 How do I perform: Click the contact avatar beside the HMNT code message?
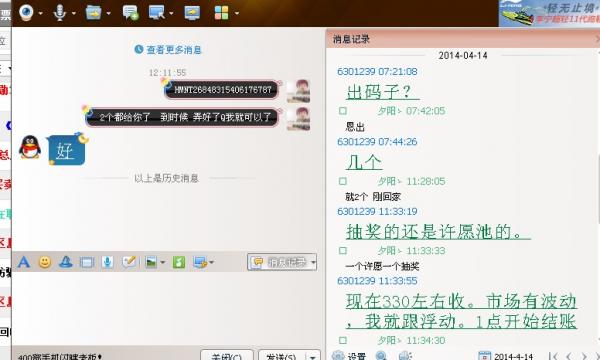[298, 91]
